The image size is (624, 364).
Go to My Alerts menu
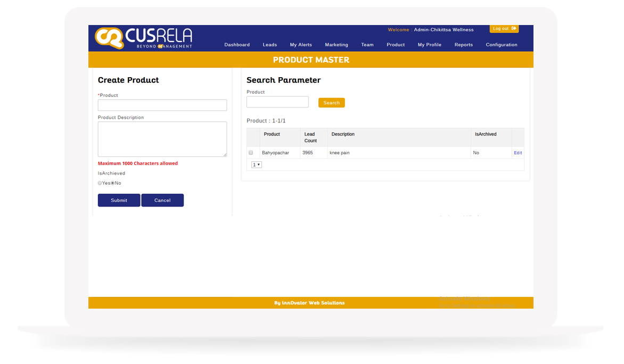301,45
